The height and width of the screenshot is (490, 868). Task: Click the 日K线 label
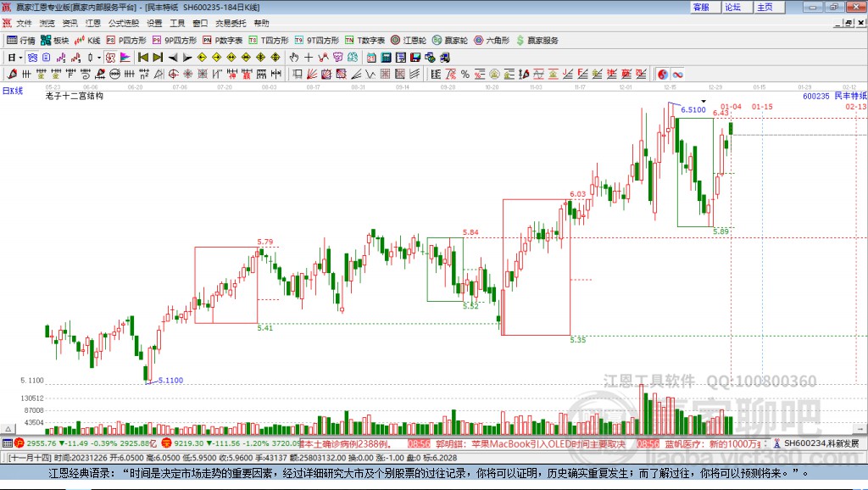click(13, 91)
